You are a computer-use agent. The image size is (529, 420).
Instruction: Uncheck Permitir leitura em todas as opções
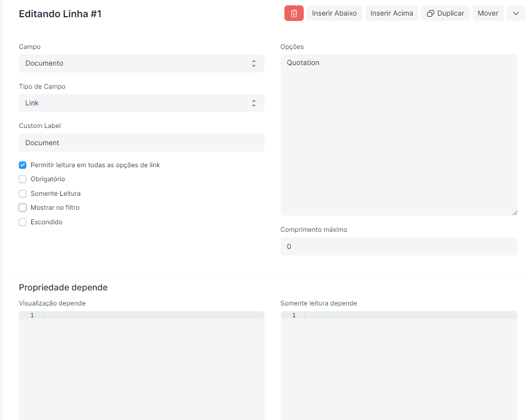click(23, 165)
